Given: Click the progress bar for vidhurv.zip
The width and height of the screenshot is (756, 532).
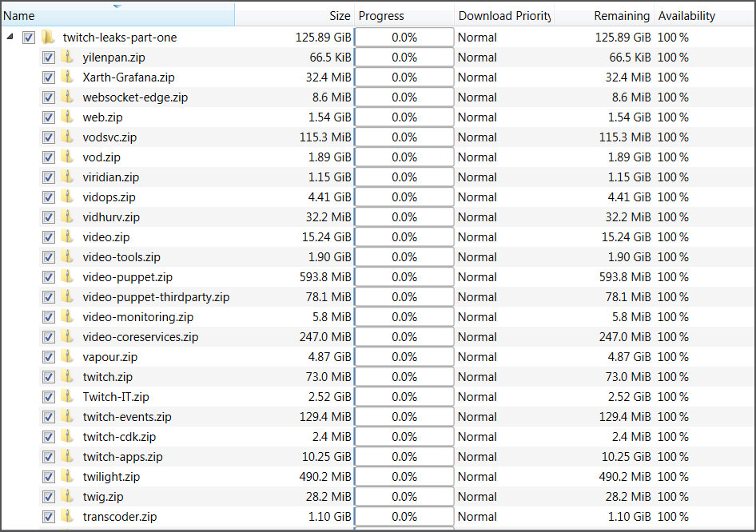Looking at the screenshot, I should coord(404,216).
